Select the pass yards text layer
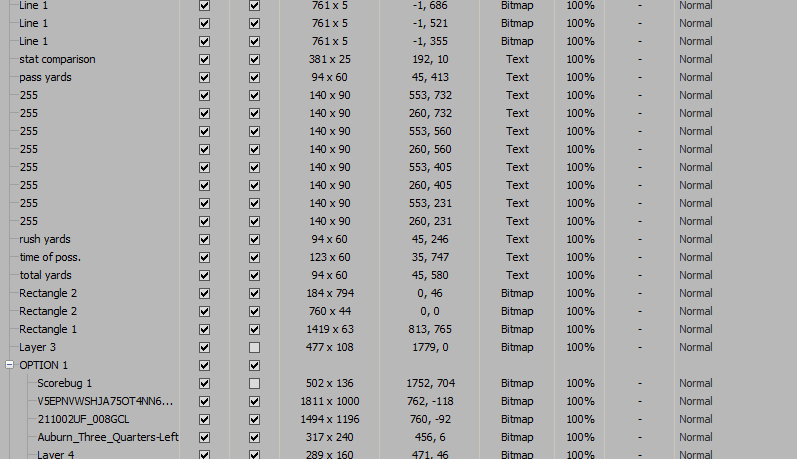 pyautogui.click(x=45, y=77)
